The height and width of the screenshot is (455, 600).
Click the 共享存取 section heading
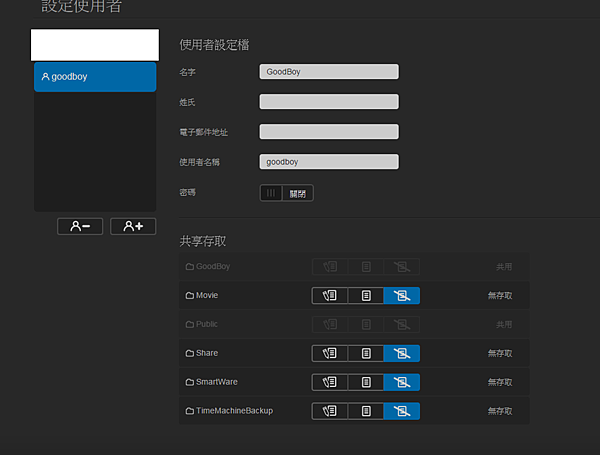pyautogui.click(x=203, y=241)
